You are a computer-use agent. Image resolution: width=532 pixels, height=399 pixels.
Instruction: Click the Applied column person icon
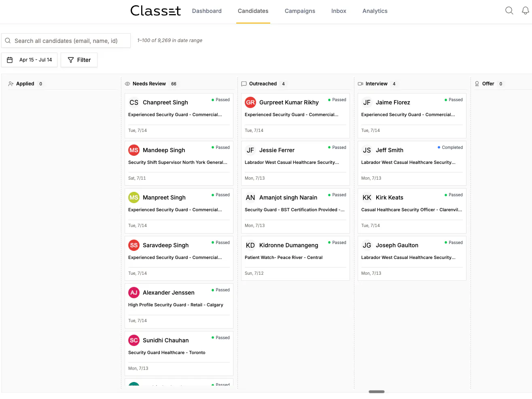click(x=11, y=84)
